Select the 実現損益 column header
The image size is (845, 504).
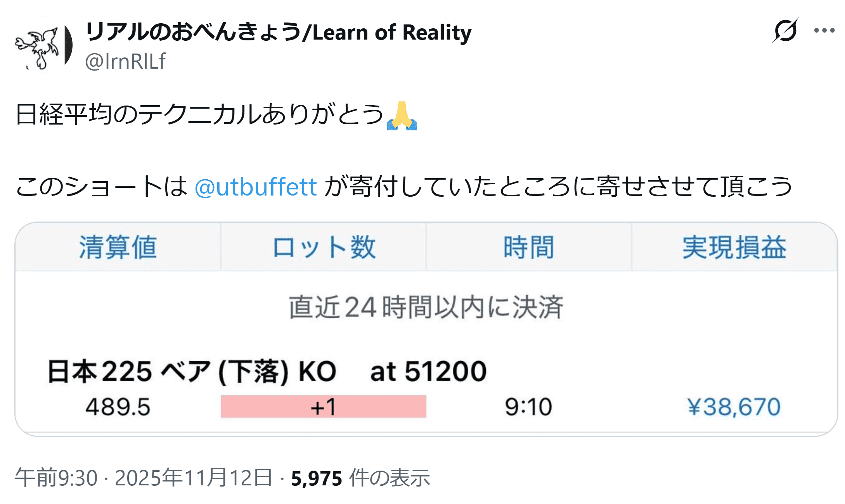[x=734, y=247]
